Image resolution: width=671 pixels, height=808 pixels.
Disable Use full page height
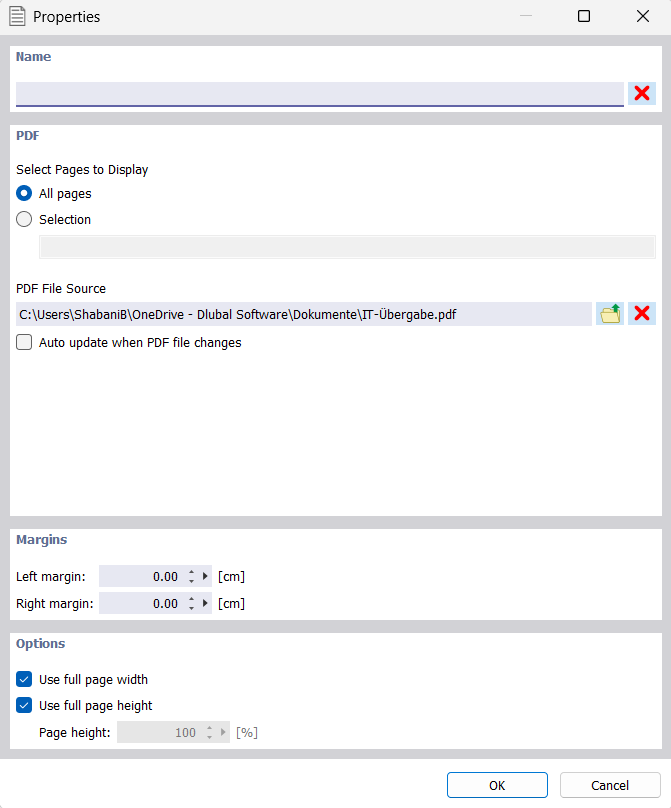coord(23,705)
